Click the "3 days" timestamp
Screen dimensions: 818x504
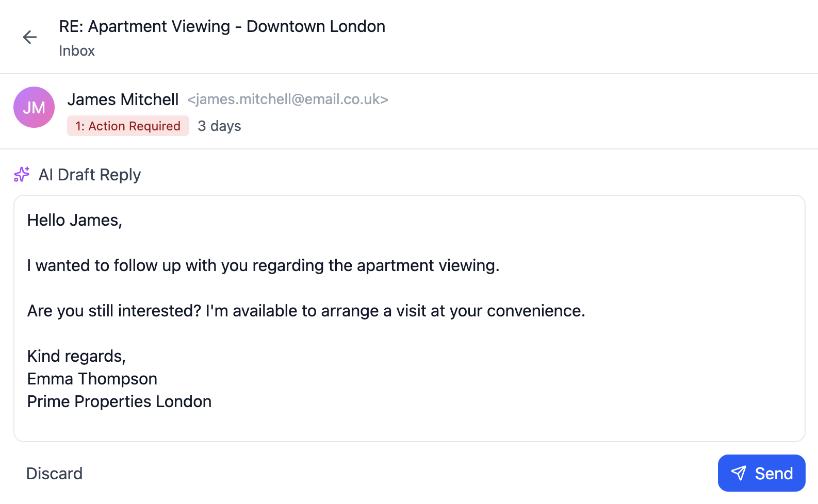[x=219, y=126]
